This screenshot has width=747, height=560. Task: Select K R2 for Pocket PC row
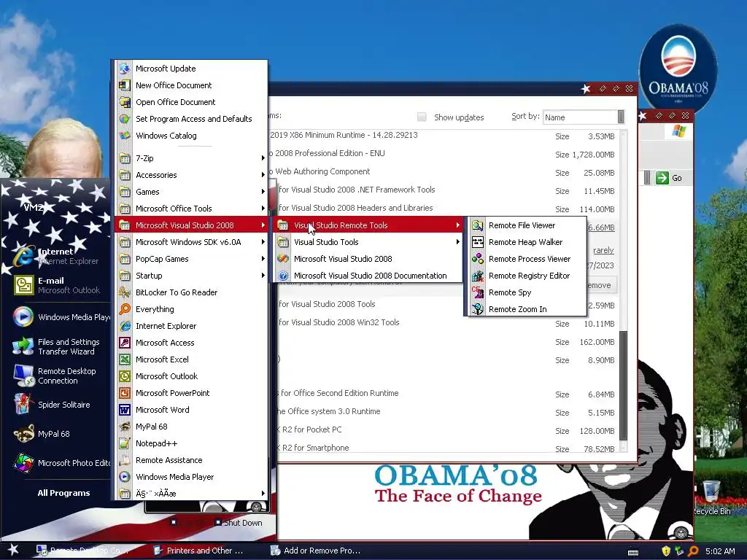click(x=447, y=430)
